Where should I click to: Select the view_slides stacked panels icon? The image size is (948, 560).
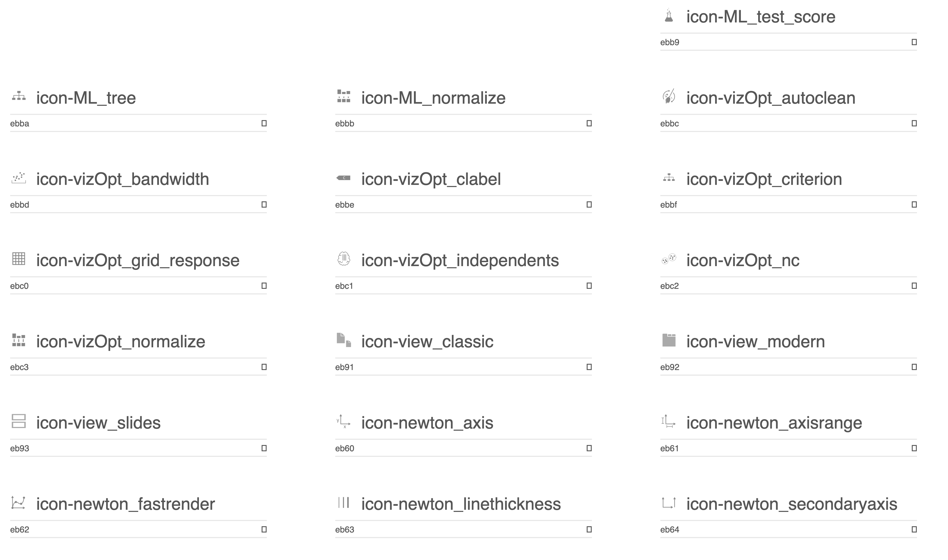pyautogui.click(x=18, y=421)
